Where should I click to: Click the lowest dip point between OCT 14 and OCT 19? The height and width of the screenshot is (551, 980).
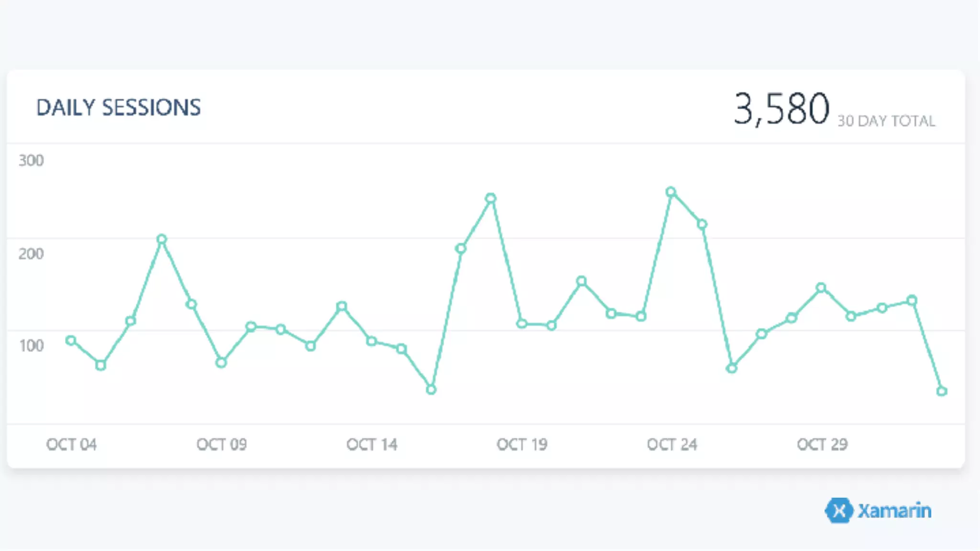(x=431, y=390)
